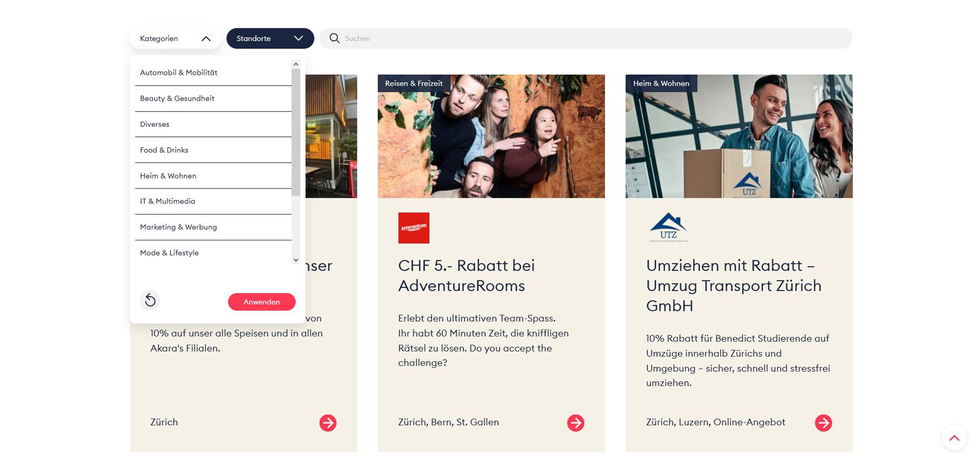This screenshot has height=465, width=980.
Task: Click the reset filter circular arrow icon
Action: coord(150,300)
